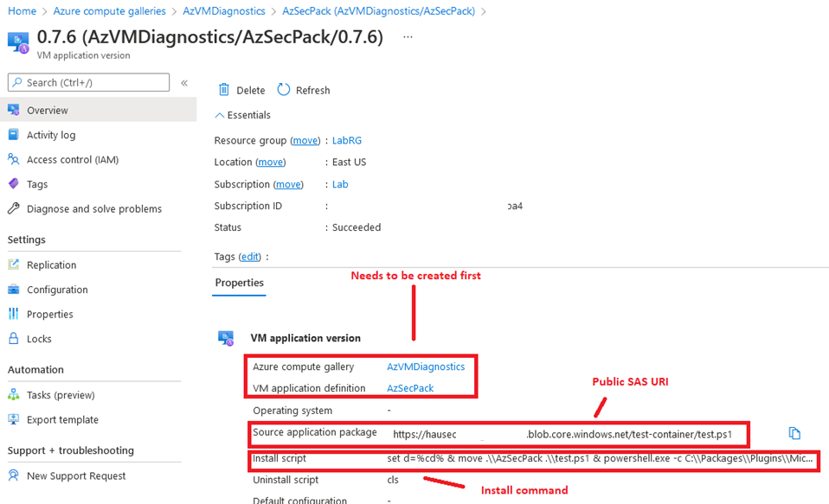Click the Refresh icon in toolbar

(x=283, y=90)
